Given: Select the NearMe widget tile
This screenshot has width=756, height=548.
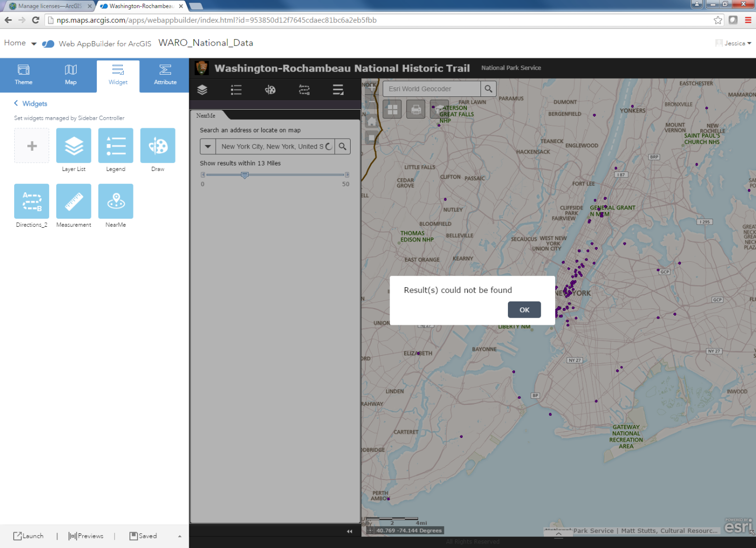Looking at the screenshot, I should tap(116, 201).
